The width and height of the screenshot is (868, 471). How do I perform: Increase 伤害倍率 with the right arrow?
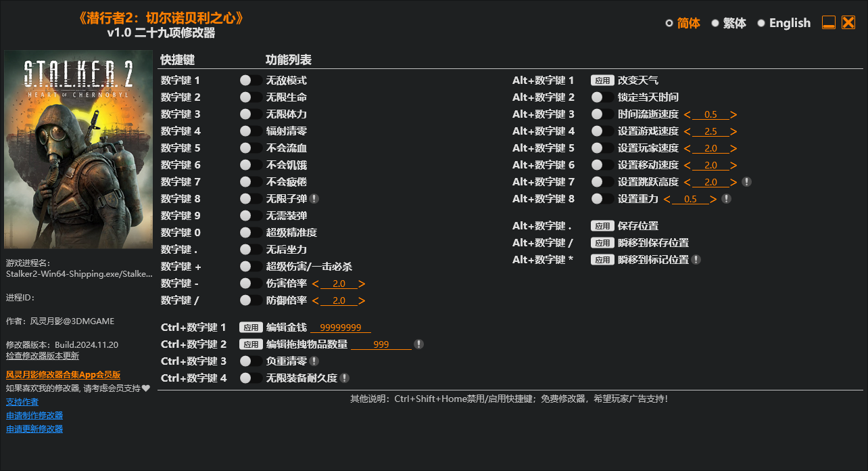(x=362, y=283)
